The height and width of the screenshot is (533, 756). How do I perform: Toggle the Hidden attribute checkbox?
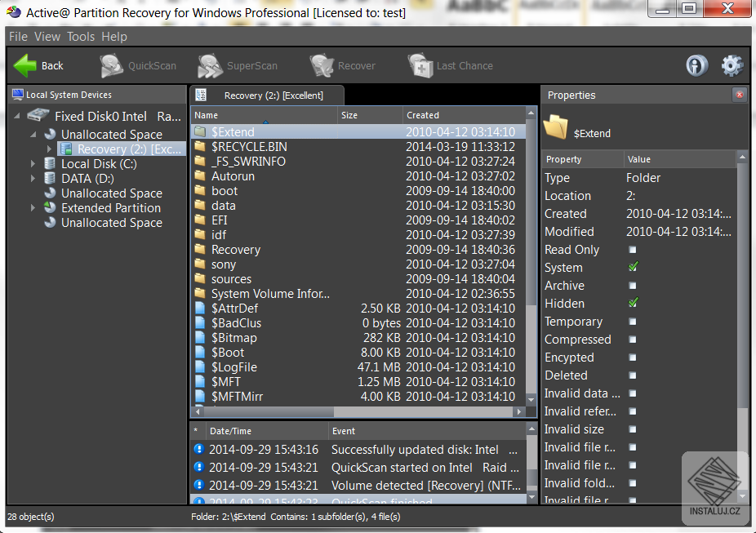tap(633, 303)
